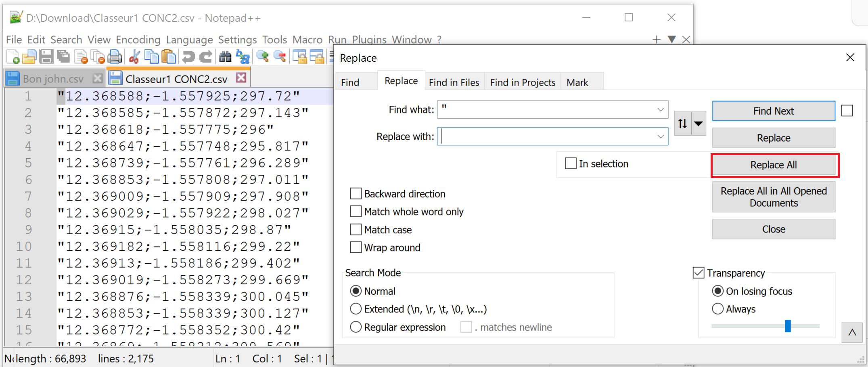868x367 pixels.
Task: Copy selection with the Copy toolbar icon
Action: 151,57
